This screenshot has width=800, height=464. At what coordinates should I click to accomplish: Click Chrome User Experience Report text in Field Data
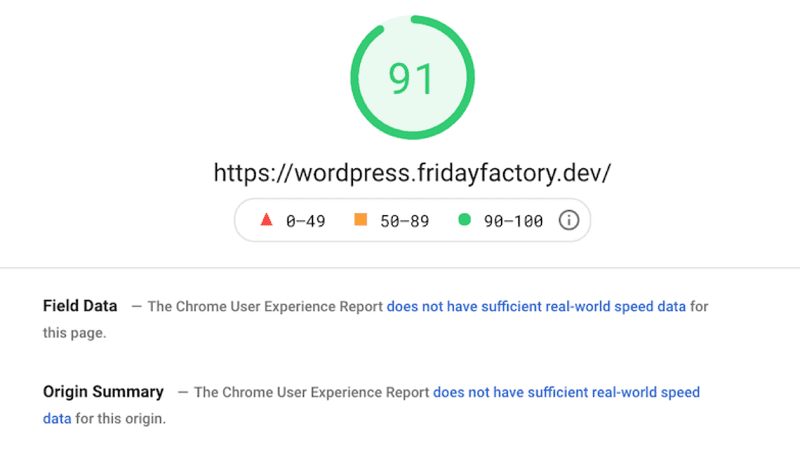[x=265, y=306]
